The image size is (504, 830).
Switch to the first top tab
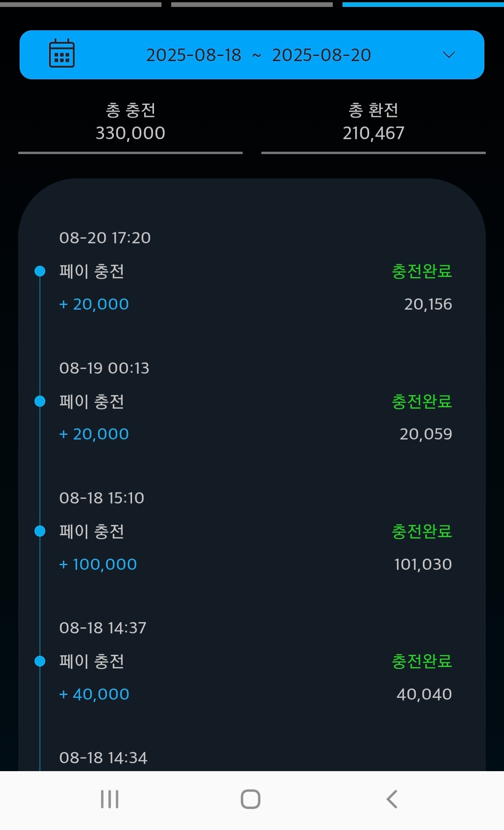(81, 5)
